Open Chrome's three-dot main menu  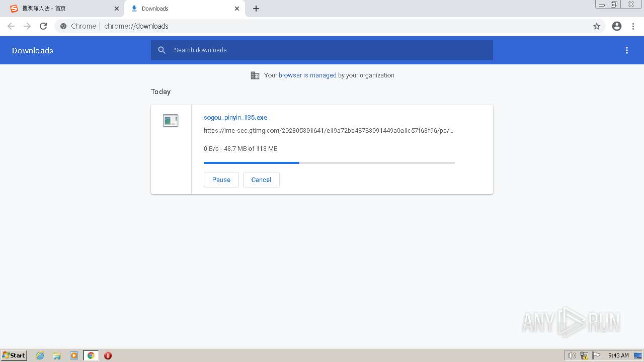coord(633,26)
